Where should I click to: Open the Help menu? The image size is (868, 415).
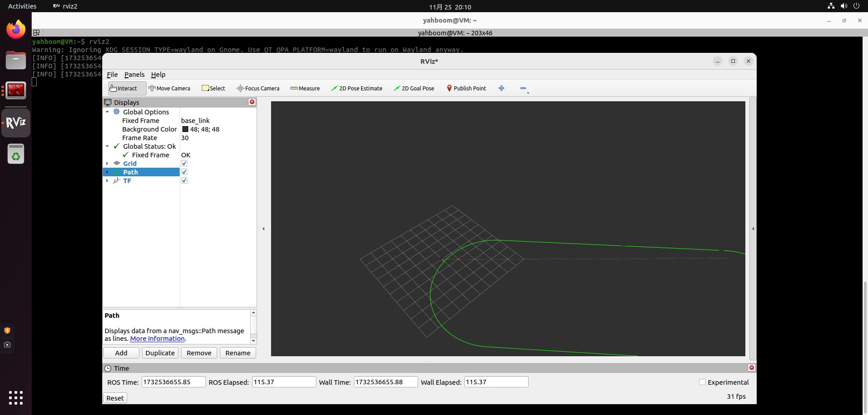tap(158, 75)
